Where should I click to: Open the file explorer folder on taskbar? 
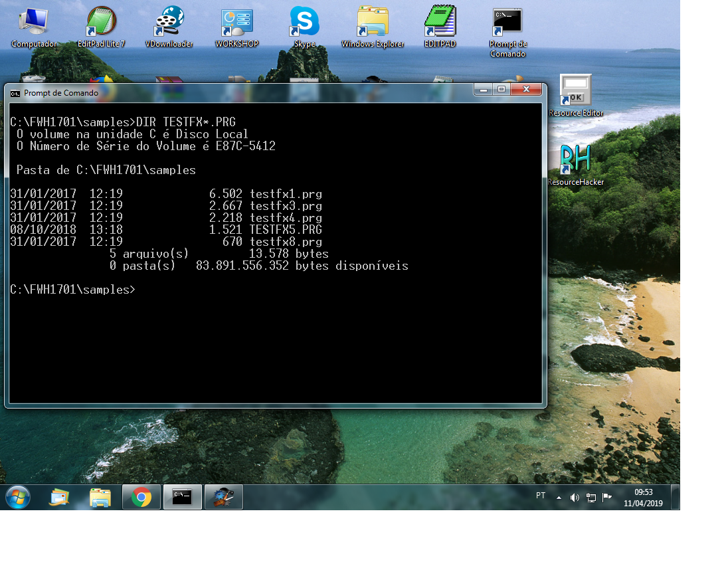(x=100, y=497)
